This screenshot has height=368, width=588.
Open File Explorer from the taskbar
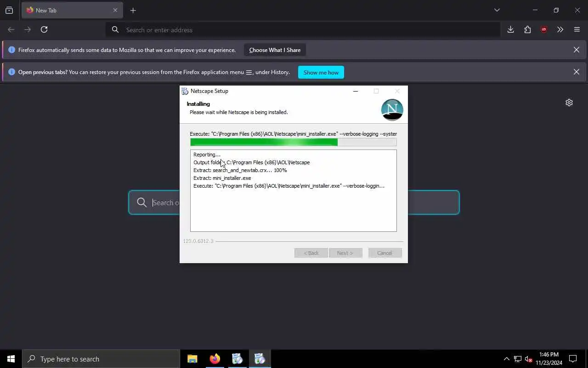192,359
